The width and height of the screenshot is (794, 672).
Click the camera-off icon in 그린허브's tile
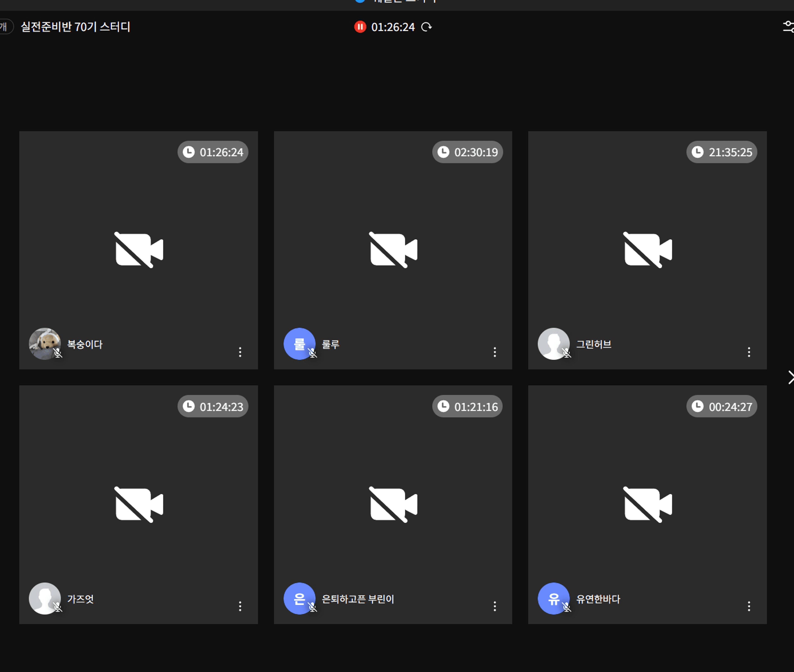tap(648, 250)
